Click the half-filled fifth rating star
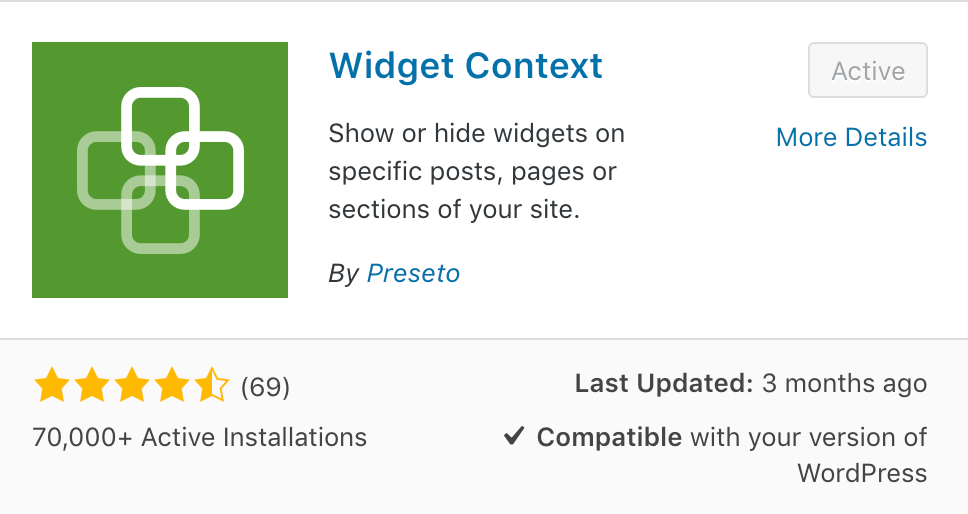The image size is (968, 514). [212, 385]
